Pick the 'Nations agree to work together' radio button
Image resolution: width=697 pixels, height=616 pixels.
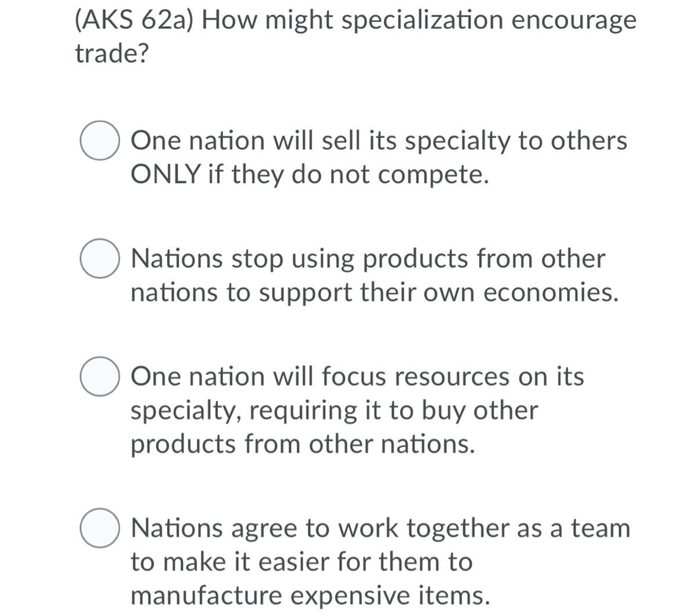[100, 528]
